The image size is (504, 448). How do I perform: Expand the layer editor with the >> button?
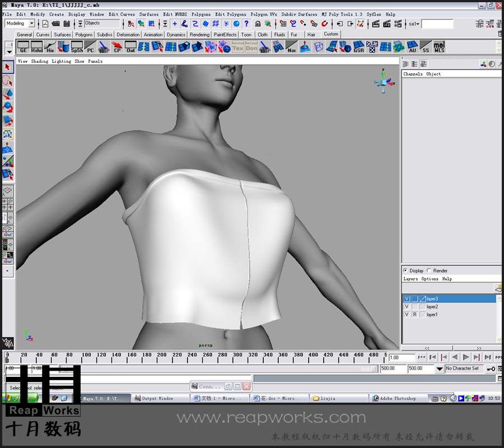click(478, 348)
